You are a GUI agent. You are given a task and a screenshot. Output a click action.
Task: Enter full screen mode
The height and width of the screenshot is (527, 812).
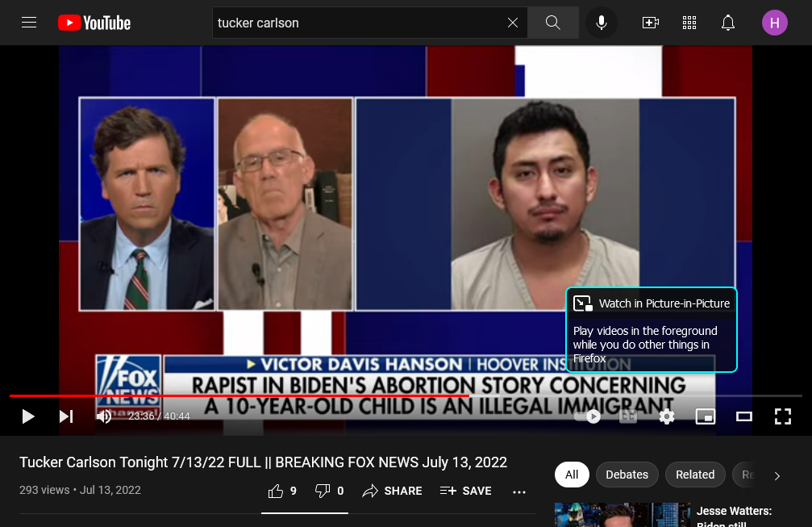[783, 416]
